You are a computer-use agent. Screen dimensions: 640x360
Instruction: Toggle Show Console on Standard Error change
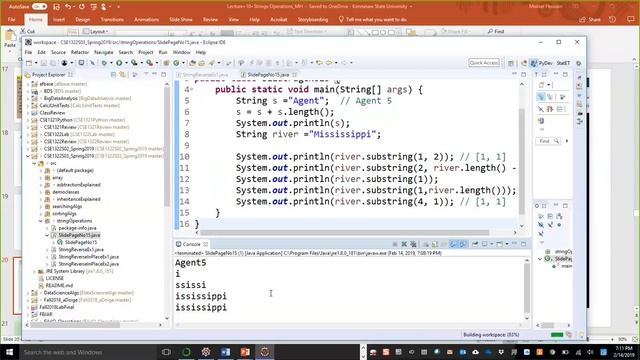pyautogui.click(x=463, y=244)
